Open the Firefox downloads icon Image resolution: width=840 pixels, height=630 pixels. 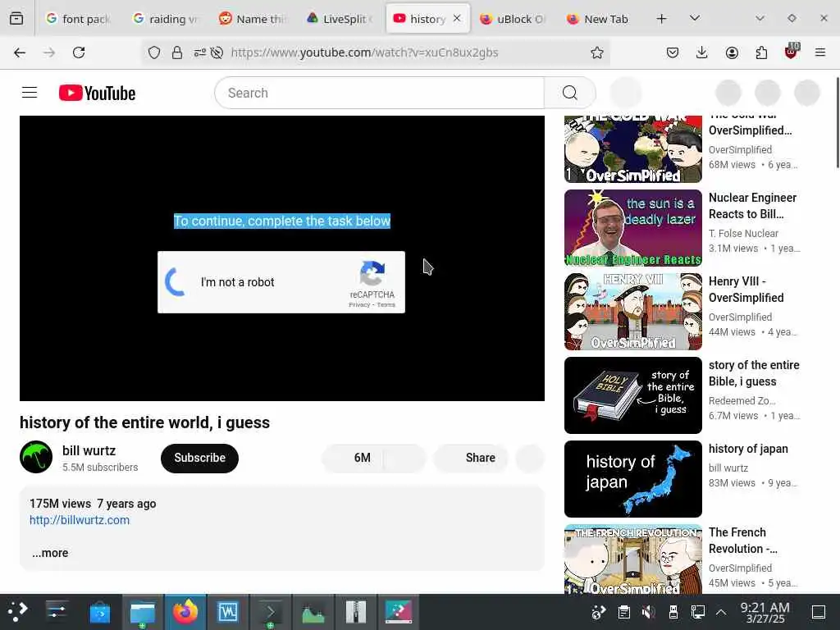[x=702, y=52]
